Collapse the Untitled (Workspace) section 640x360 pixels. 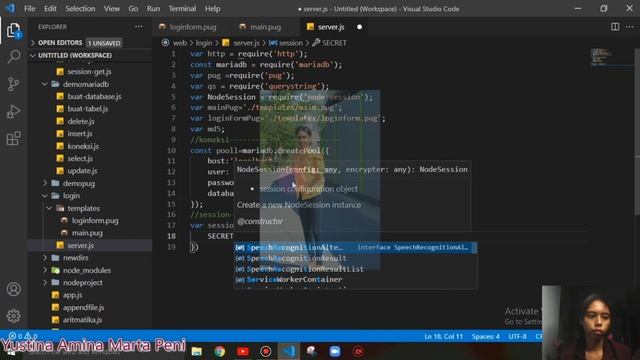coord(75,56)
